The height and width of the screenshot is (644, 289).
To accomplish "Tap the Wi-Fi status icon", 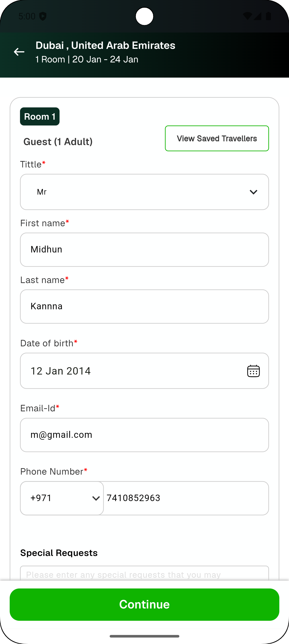I will (247, 16).
